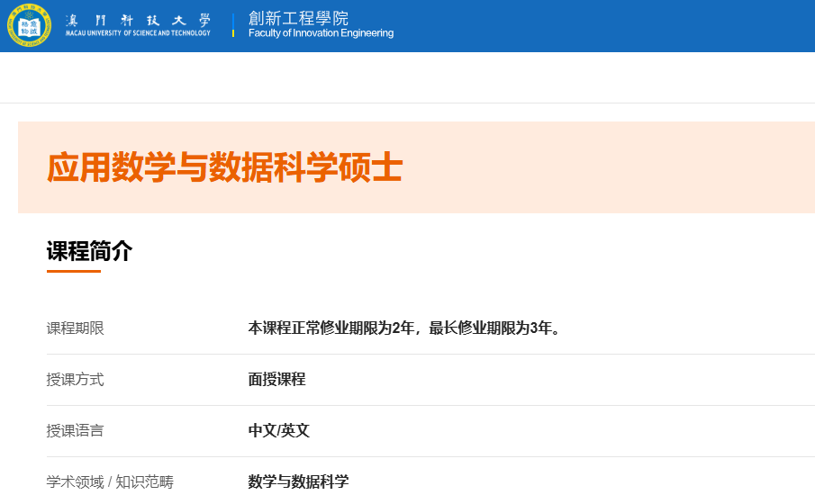Select the 课程期限 row label
The height and width of the screenshot is (504, 815).
pos(76,328)
